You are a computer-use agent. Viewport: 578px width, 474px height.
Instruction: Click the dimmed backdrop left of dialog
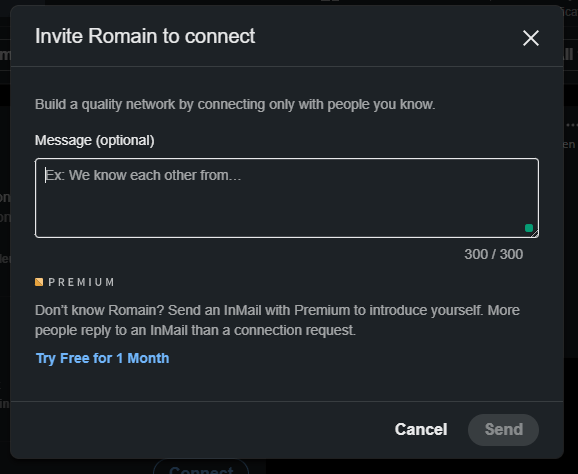coord(5,236)
